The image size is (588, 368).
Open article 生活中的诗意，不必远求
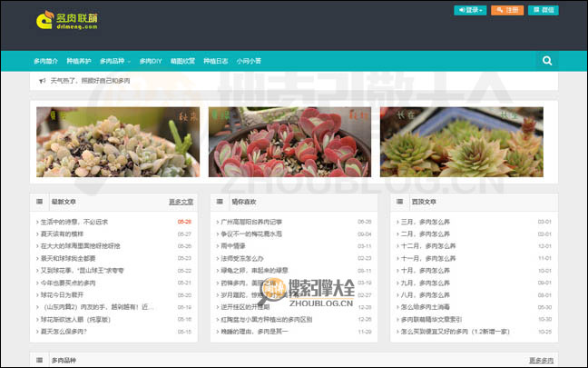tap(73, 222)
